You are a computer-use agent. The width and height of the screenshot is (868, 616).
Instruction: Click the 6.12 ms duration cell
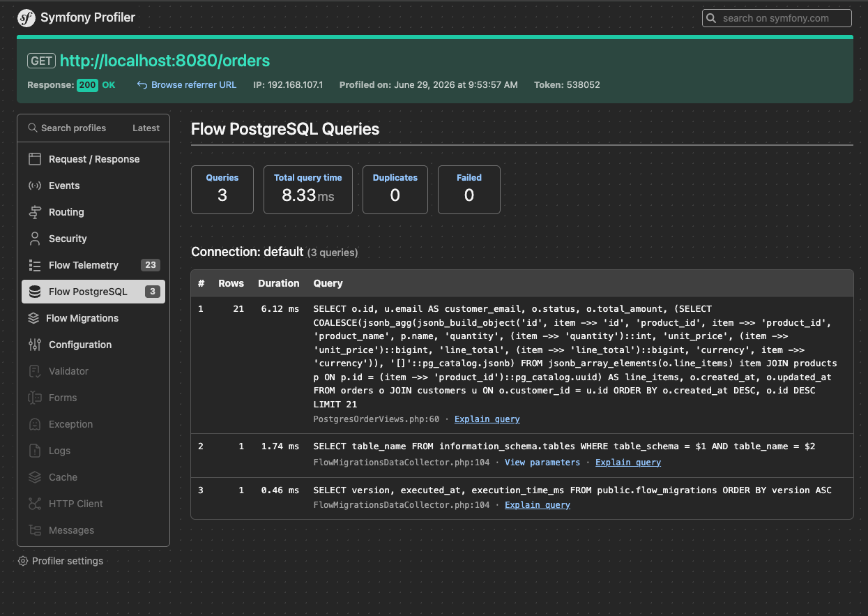(279, 308)
